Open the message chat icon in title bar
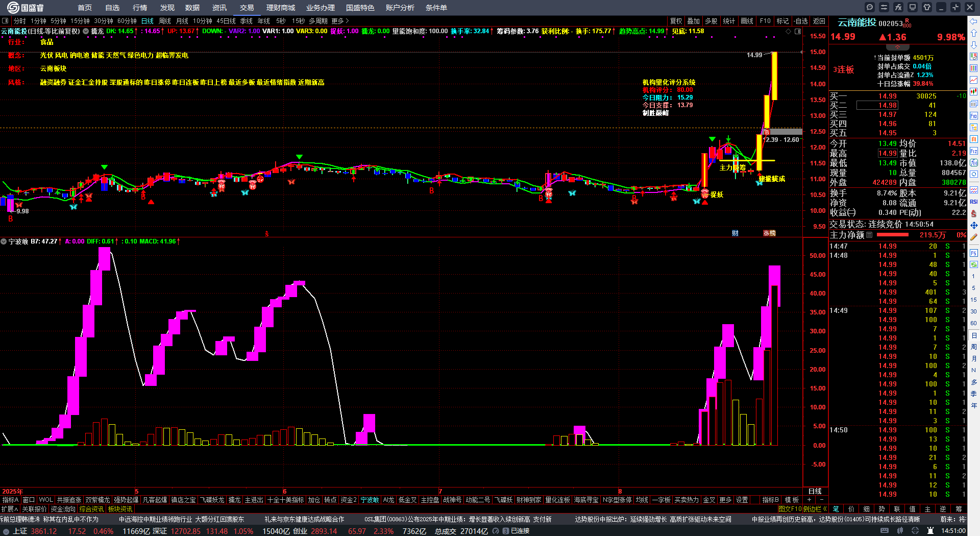The height and width of the screenshot is (536, 980). point(870,7)
